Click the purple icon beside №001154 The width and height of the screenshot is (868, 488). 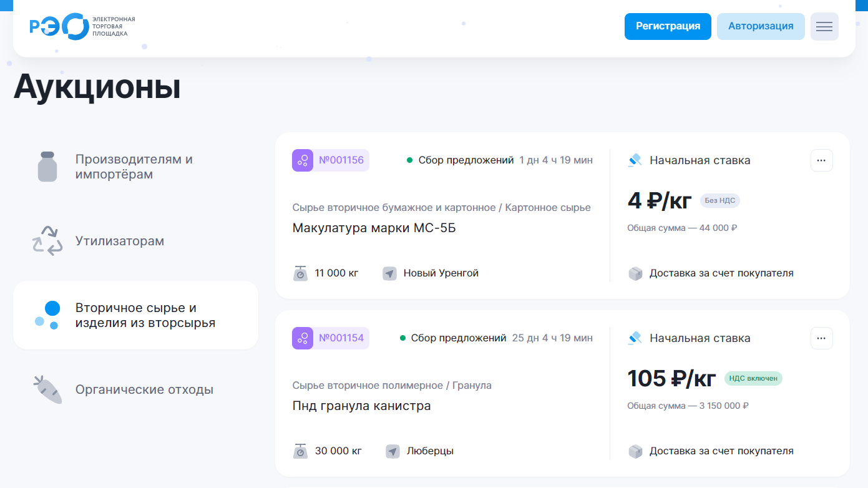(x=303, y=338)
